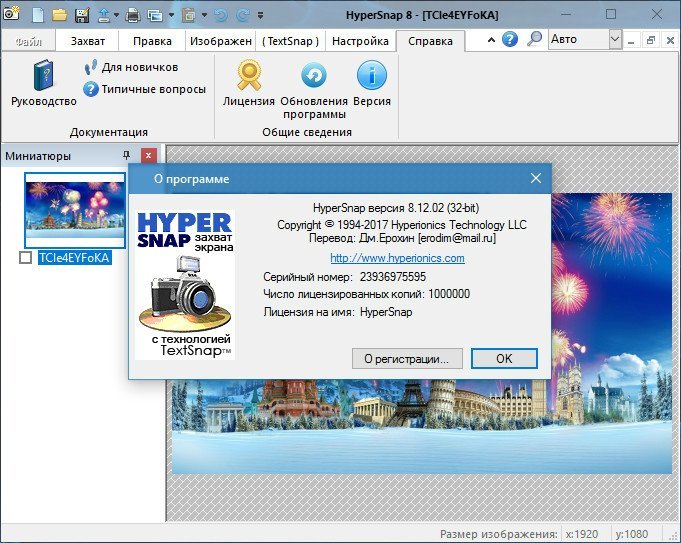Click the magnifier zoom icon

[534, 39]
